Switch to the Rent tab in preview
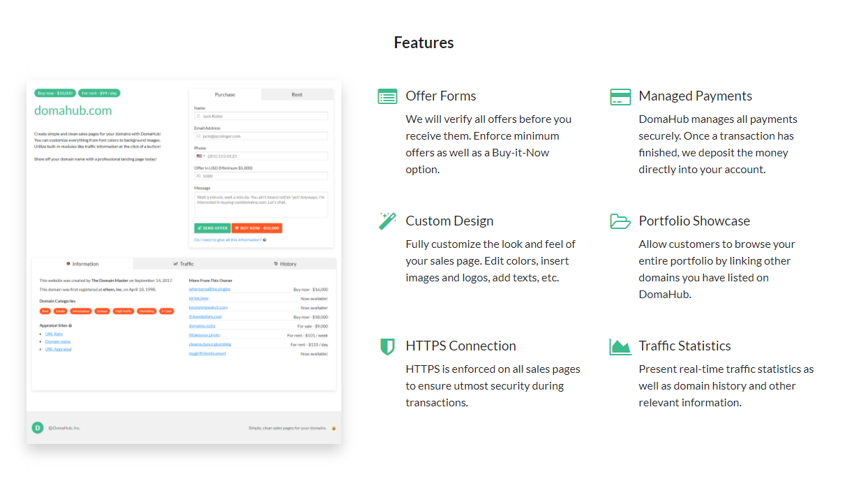The image size is (868, 488). coord(297,94)
